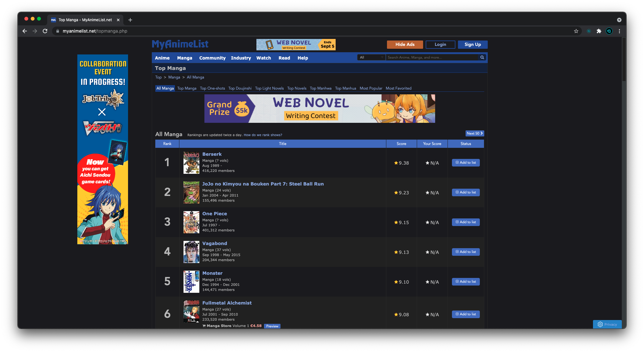644x352 pixels.
Task: Click the Vagabond cover thumbnail
Action: (x=191, y=252)
